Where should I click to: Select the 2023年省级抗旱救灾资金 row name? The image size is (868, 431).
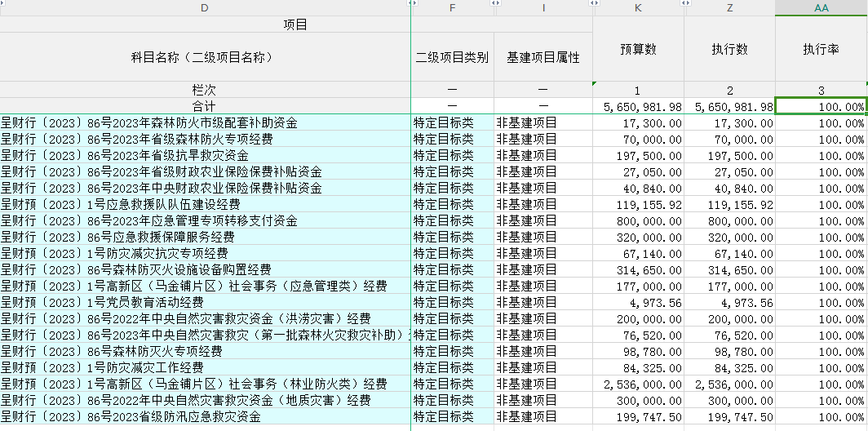click(x=205, y=156)
